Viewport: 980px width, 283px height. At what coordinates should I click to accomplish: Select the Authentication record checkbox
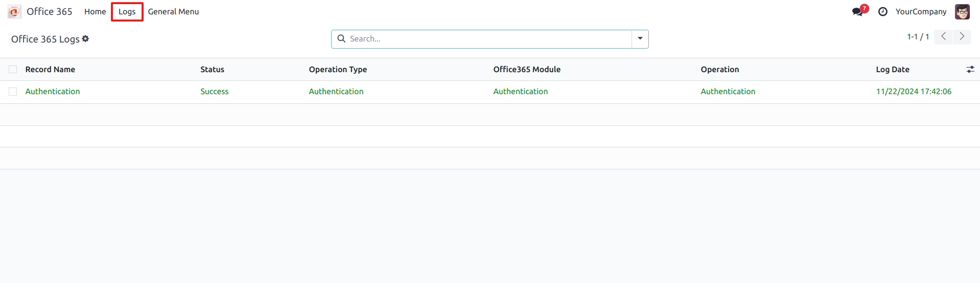[13, 92]
